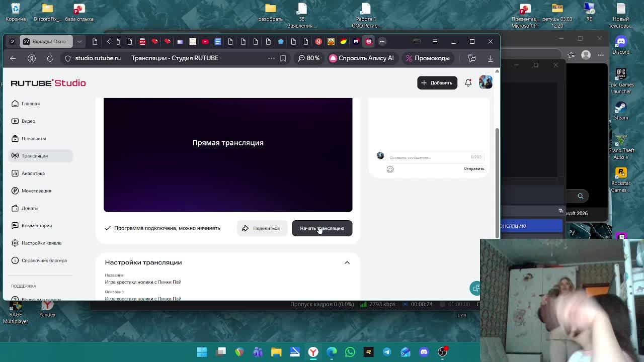The image size is (644, 362).
Task: Open Microsoft Edge from the taskbar
Action: pyautogui.click(x=332, y=352)
